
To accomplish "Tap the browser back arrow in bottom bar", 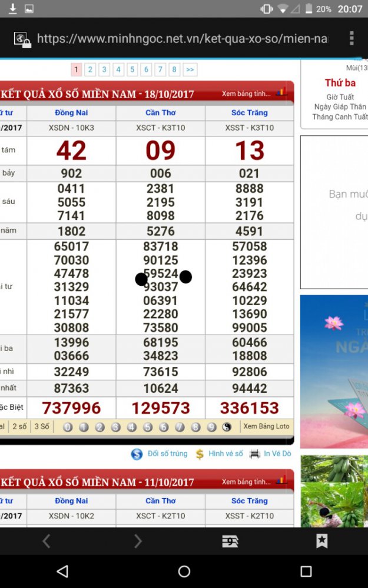I will (47, 542).
